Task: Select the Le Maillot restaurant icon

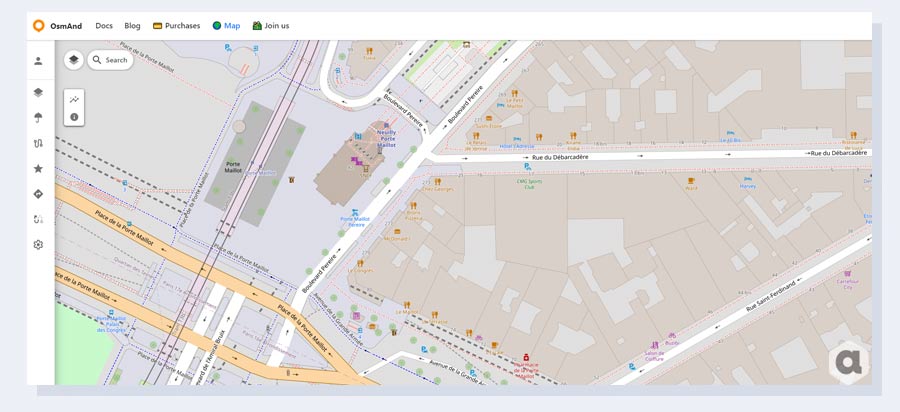Action: point(407,305)
